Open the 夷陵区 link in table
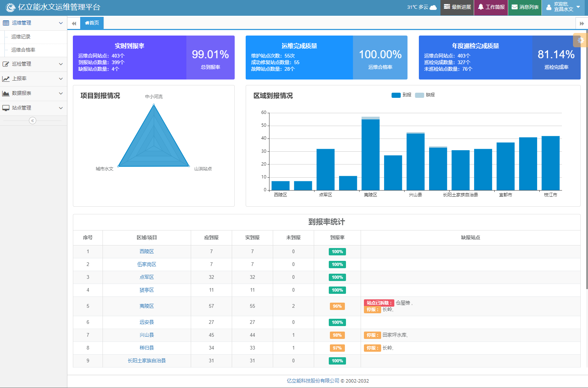The width and height of the screenshot is (588, 388). click(x=146, y=306)
